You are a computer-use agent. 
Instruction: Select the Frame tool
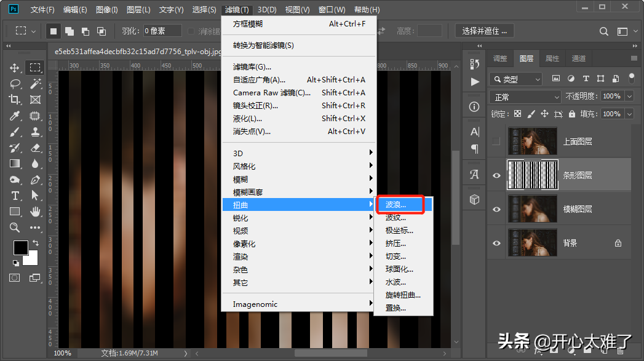click(x=35, y=100)
